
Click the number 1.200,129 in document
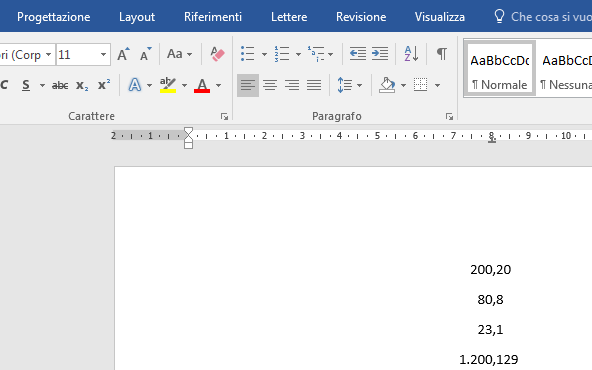tap(489, 359)
